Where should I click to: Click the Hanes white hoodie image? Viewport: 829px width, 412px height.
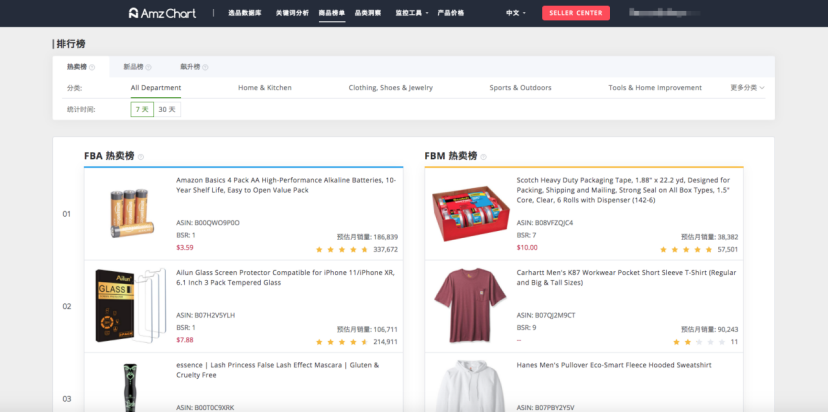(471, 386)
